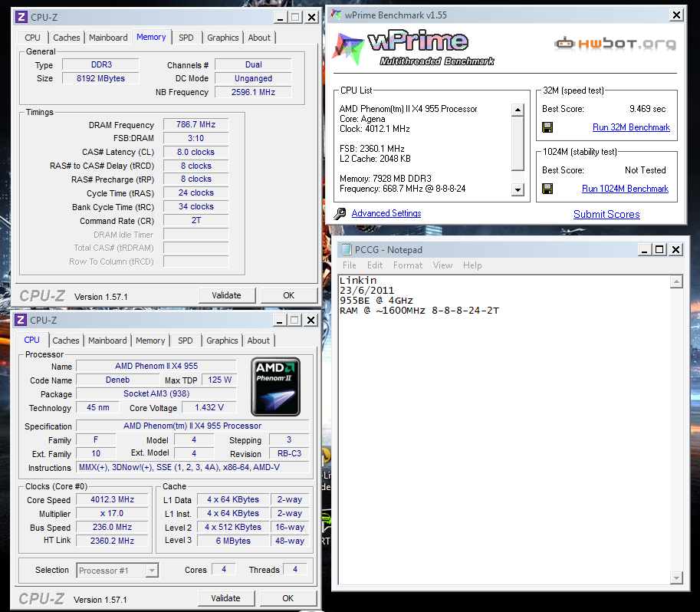Open Caches tab in upper CPU-Z window

pyautogui.click(x=66, y=38)
